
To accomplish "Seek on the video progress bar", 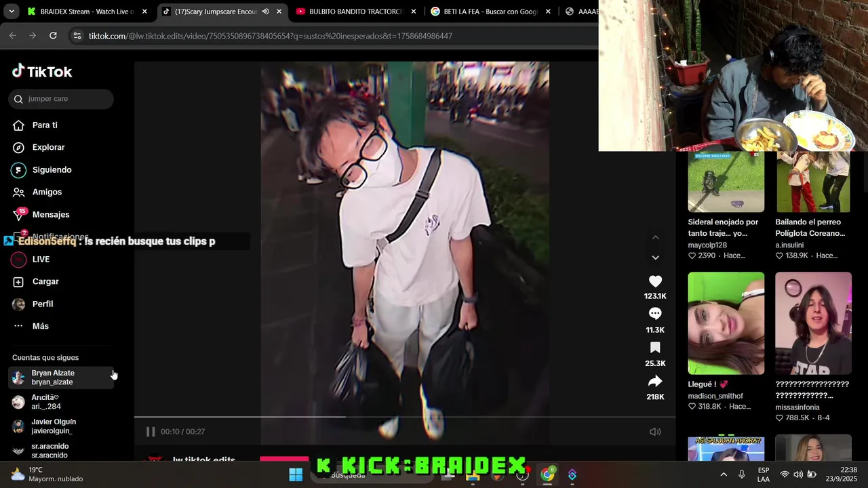I will (404, 417).
